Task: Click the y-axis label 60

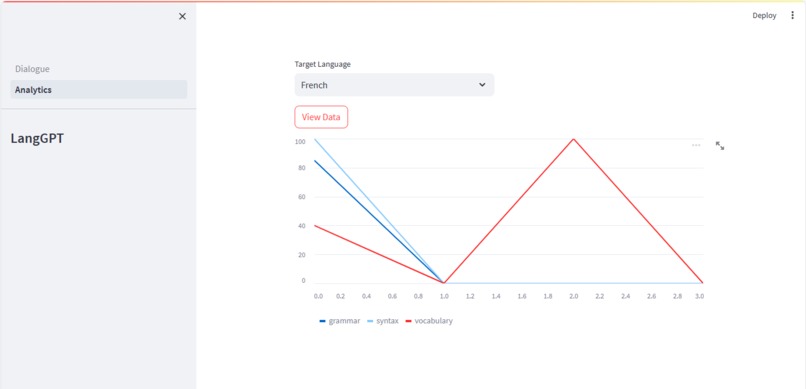Action: [x=302, y=197]
